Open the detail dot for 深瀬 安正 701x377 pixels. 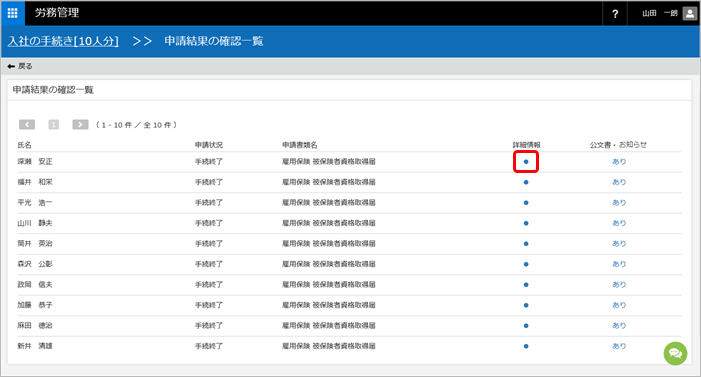click(x=526, y=162)
